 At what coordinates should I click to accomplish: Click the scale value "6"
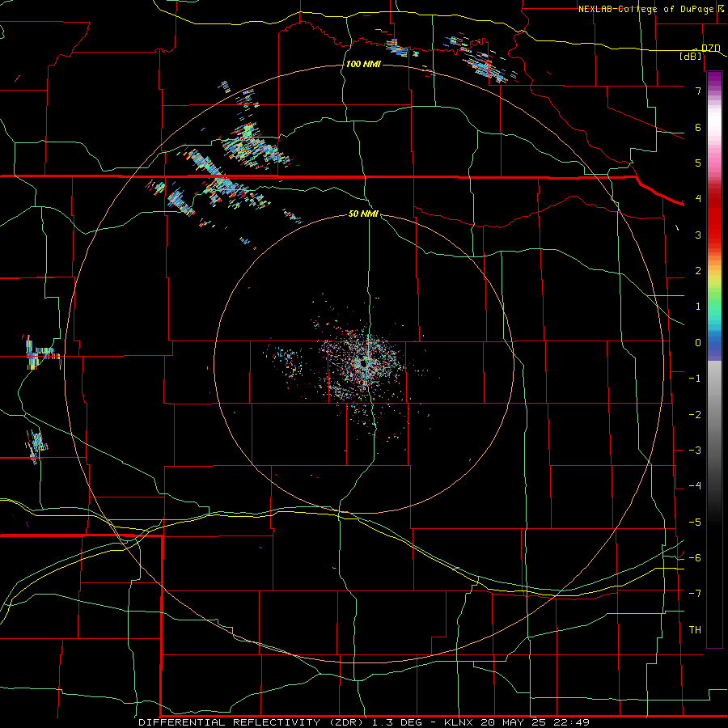[698, 127]
